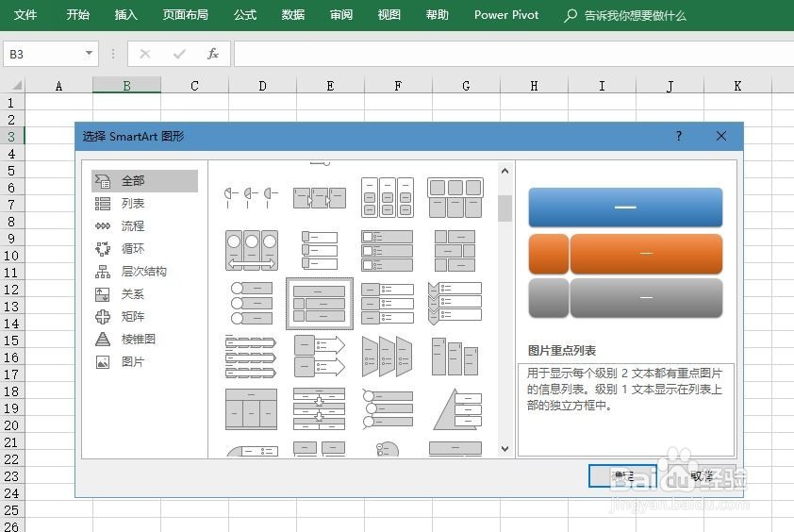Click the formula bar cancel X icon
Image resolution: width=794 pixels, height=532 pixels.
[145, 54]
